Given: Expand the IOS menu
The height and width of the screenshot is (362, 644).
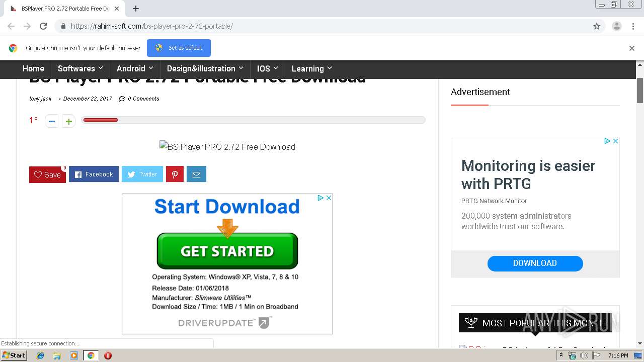Looking at the screenshot, I should pyautogui.click(x=268, y=68).
